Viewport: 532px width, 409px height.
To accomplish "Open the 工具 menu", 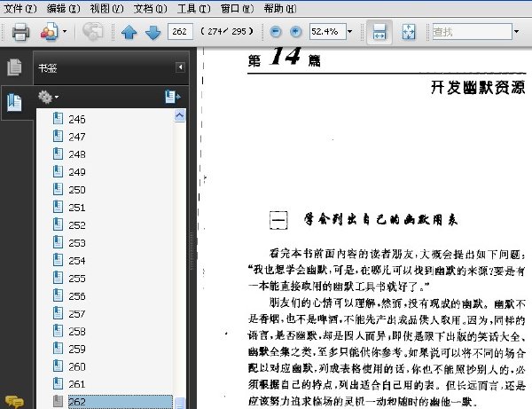I will [193, 9].
